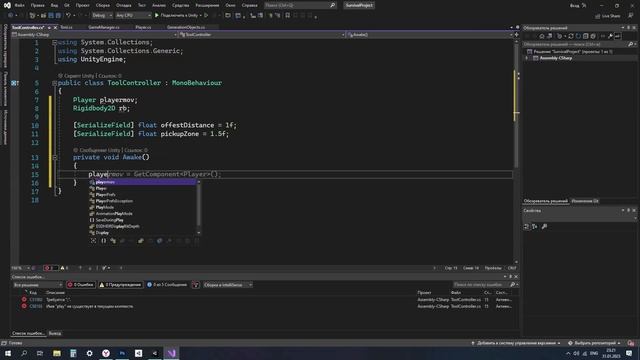Open the Git menu
Viewport: 640px width, 360px height.
tap(67, 5)
